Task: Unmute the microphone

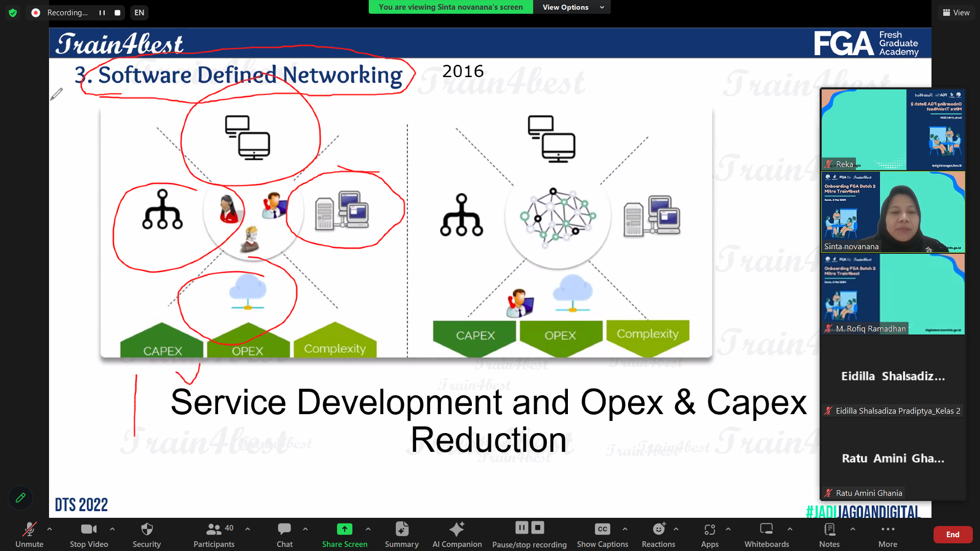Action: (x=29, y=530)
